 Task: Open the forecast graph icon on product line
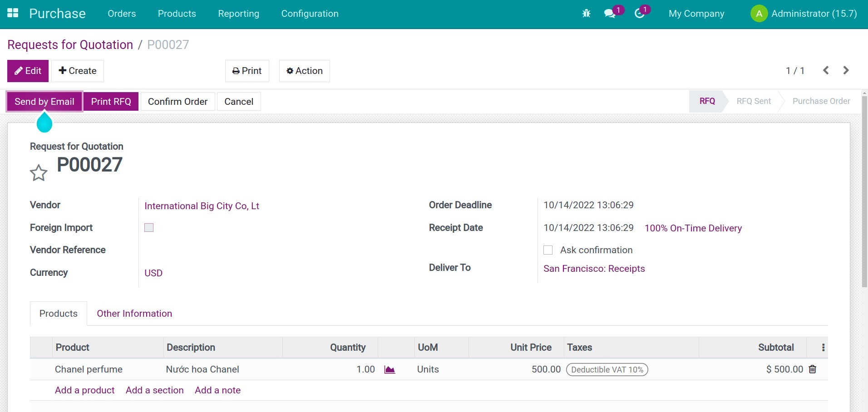pos(390,369)
